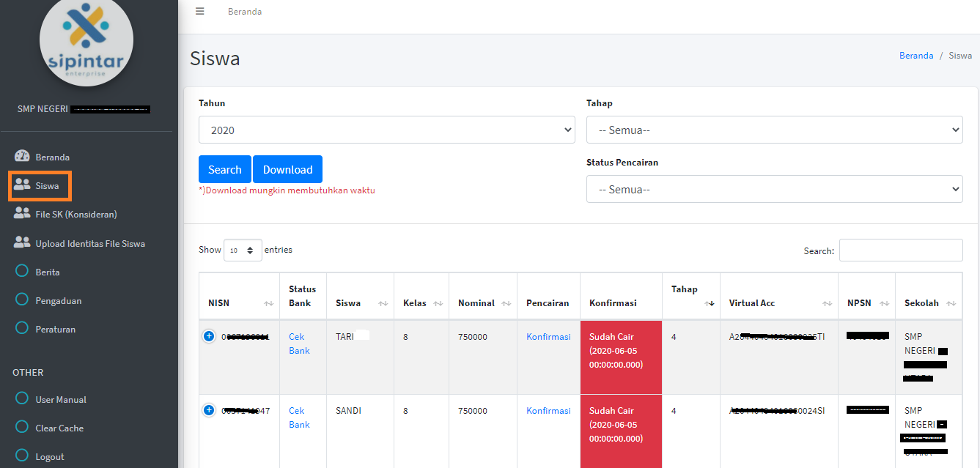The image size is (980, 468).
Task: Click the File SK (Konsideran) icon
Action: tap(22, 214)
